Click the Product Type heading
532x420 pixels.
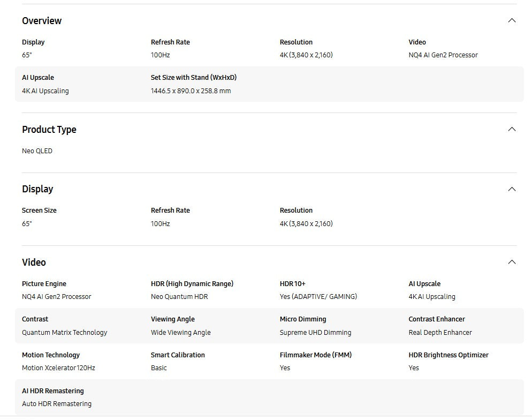[x=49, y=130]
